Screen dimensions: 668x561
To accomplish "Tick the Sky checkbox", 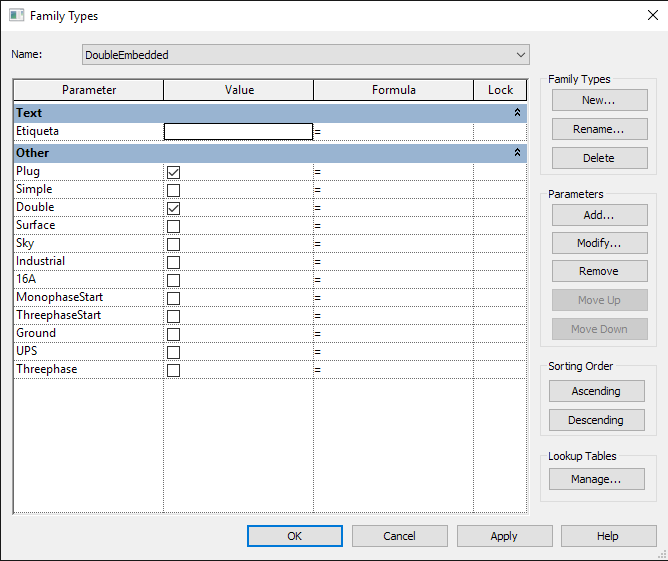I will (173, 244).
